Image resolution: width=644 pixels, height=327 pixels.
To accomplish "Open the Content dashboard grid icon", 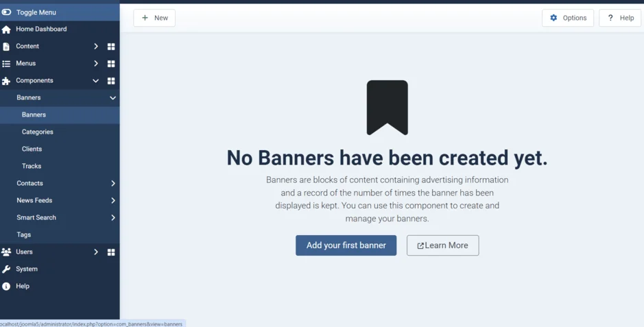I will click(x=111, y=47).
